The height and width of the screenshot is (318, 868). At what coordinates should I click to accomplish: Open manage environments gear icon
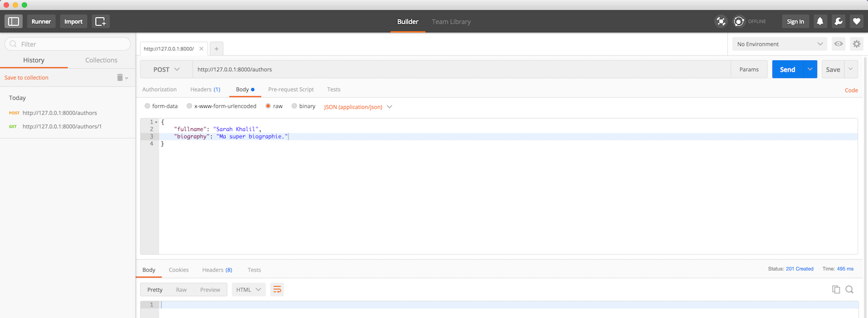coord(856,44)
